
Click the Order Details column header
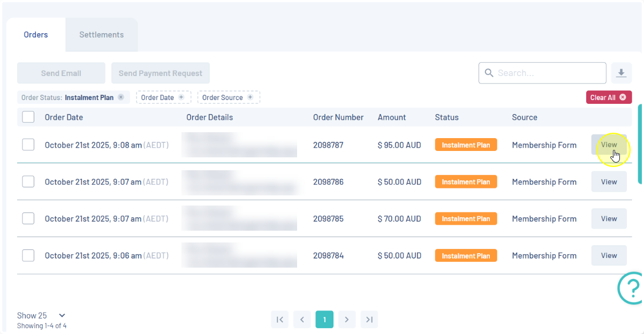pyautogui.click(x=209, y=117)
